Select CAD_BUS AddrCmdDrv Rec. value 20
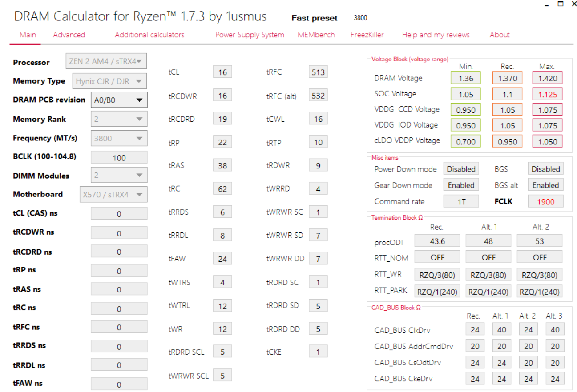This screenshot has height=392, width=577. [475, 346]
